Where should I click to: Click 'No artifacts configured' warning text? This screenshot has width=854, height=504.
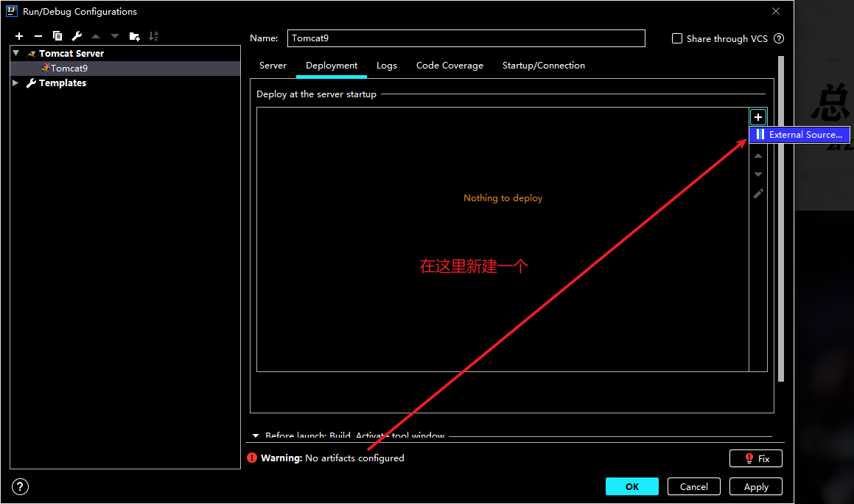click(354, 458)
